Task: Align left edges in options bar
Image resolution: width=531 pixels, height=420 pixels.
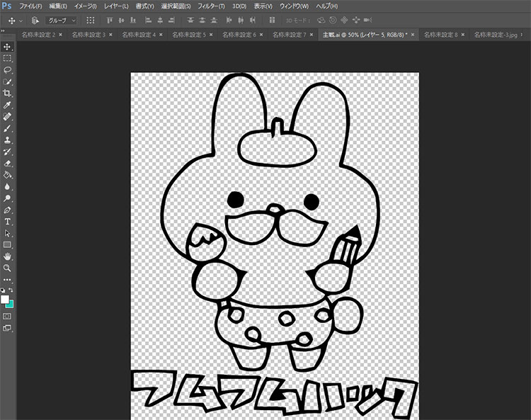Action: (149, 21)
